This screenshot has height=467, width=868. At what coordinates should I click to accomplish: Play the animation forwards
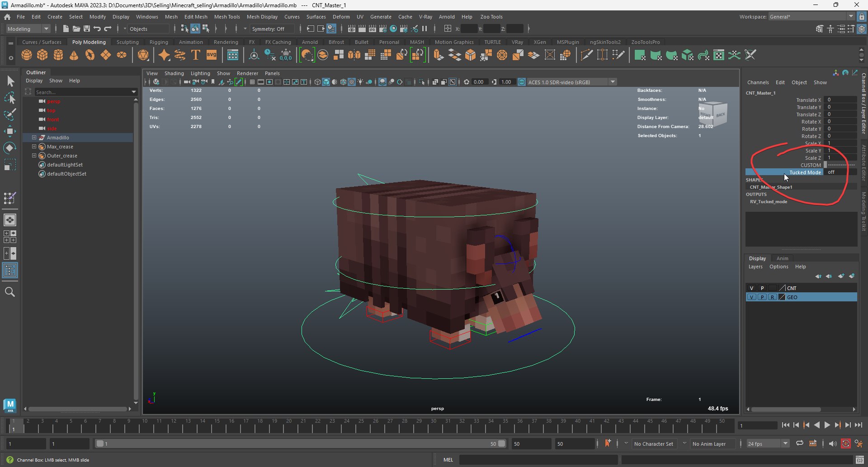[x=827, y=425]
